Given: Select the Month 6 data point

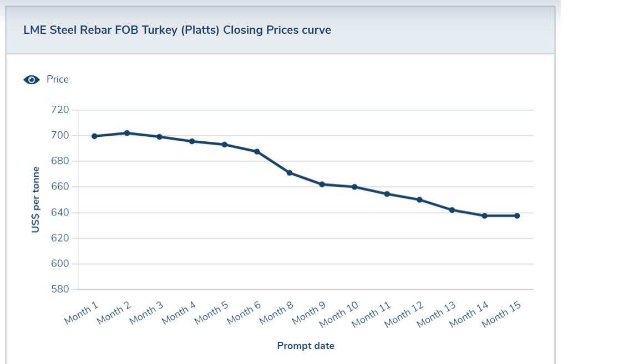Looking at the screenshot, I should point(257,151).
